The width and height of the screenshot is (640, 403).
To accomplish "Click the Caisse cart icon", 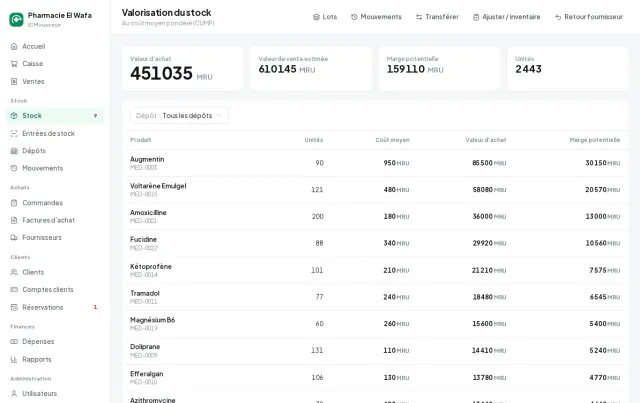I will (14, 64).
